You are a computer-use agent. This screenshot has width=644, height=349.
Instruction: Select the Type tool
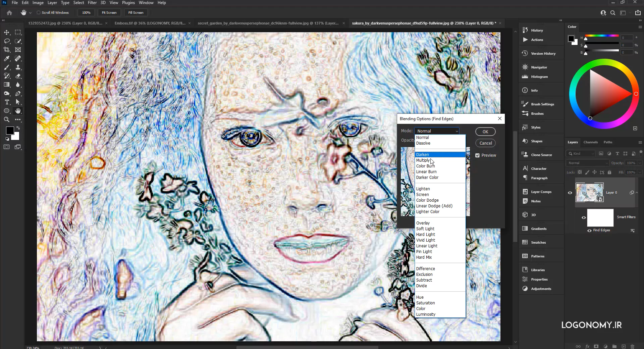tap(7, 102)
